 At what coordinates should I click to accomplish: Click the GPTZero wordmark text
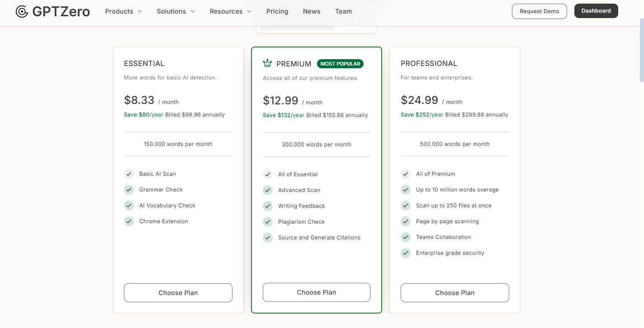click(x=61, y=12)
